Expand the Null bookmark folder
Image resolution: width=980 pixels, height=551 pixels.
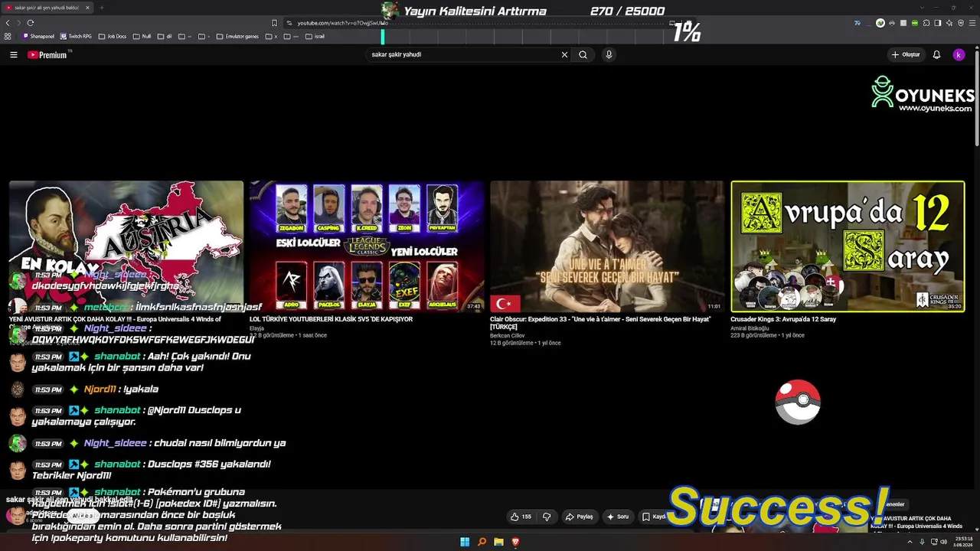pos(142,36)
